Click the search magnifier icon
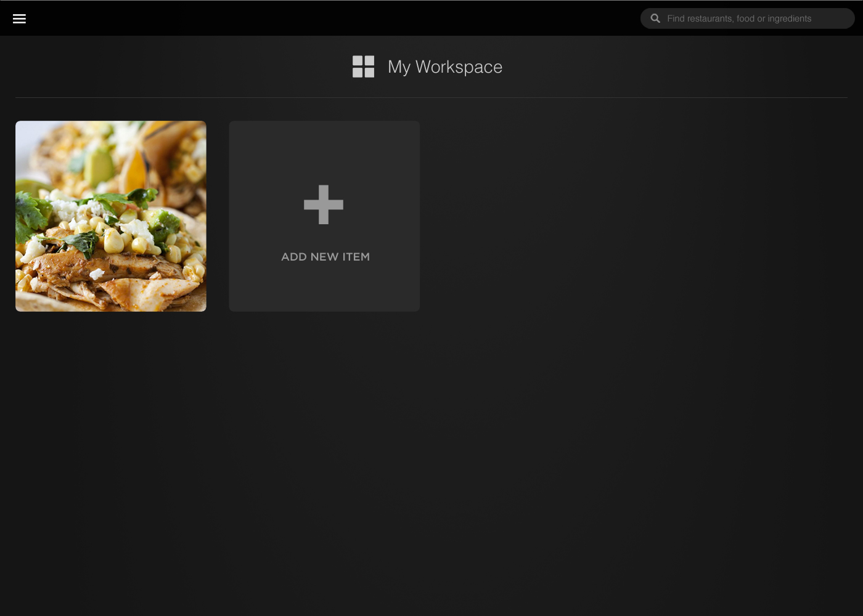The height and width of the screenshot is (616, 863). [655, 18]
